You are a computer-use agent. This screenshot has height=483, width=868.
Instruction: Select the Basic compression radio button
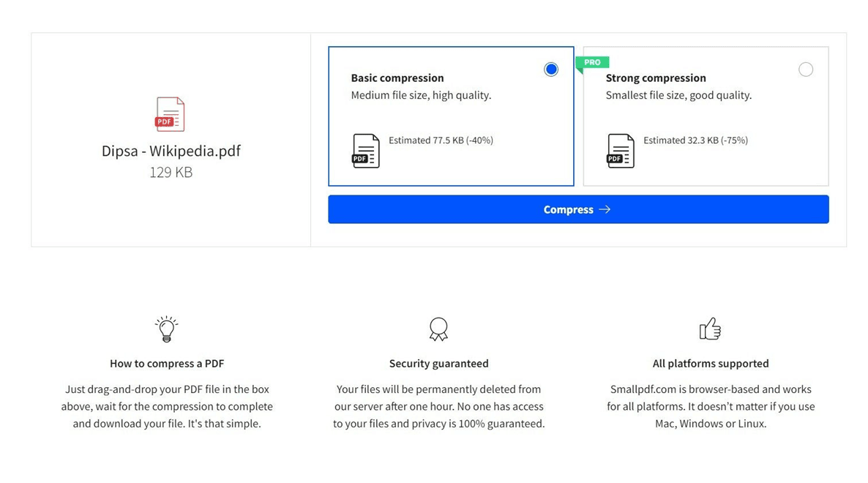pyautogui.click(x=551, y=70)
